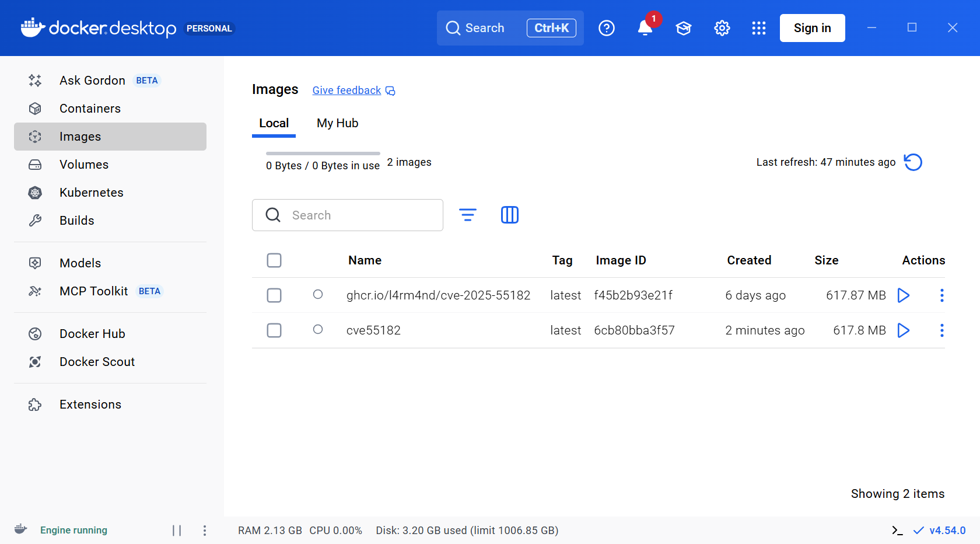Image resolution: width=980 pixels, height=544 pixels.
Task: Click the Sign in button
Action: tap(812, 28)
